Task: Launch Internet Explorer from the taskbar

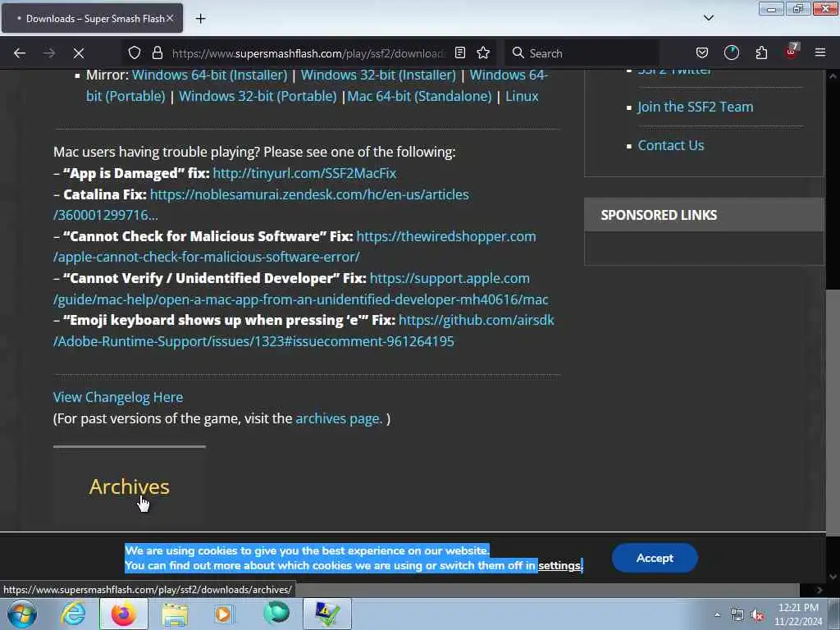Action: 73,614
